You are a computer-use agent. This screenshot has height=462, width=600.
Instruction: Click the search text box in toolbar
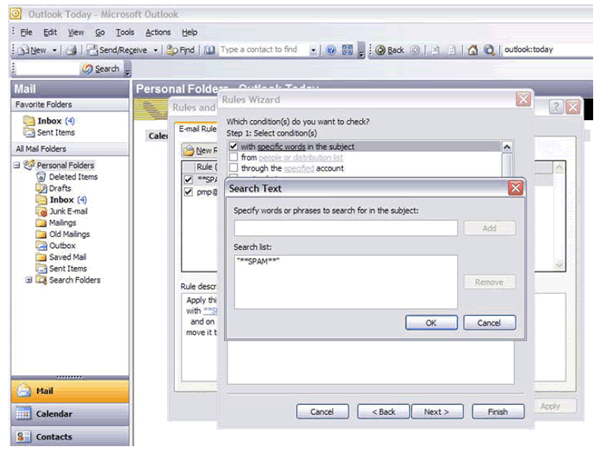47,69
